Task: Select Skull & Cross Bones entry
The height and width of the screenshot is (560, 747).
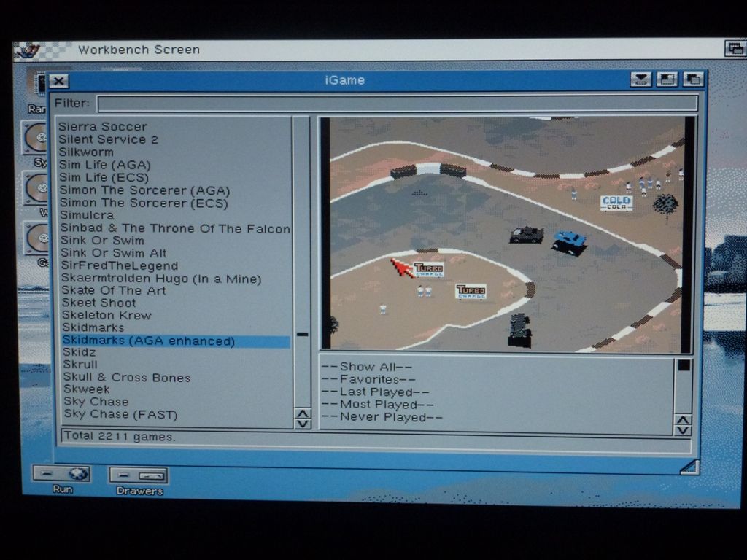Action: [x=127, y=378]
